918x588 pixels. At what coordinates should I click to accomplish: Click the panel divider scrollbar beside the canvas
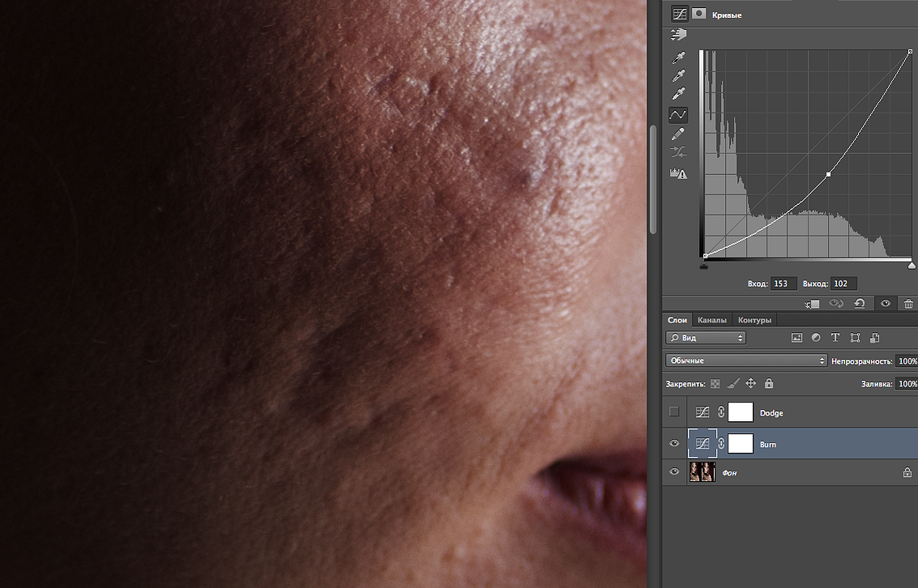[x=653, y=179]
